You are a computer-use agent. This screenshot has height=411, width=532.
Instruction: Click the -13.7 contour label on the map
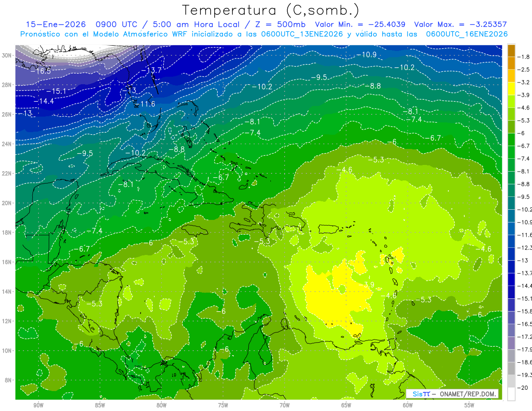151,70
